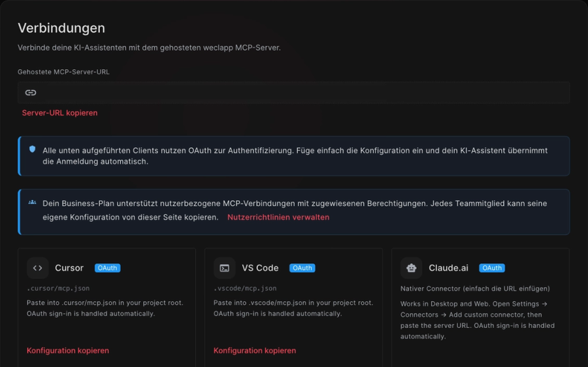Click the 'Dein Business-Plan unterstützt' notice text
Image resolution: width=588 pixels, height=367 pixels.
pyautogui.click(x=295, y=210)
